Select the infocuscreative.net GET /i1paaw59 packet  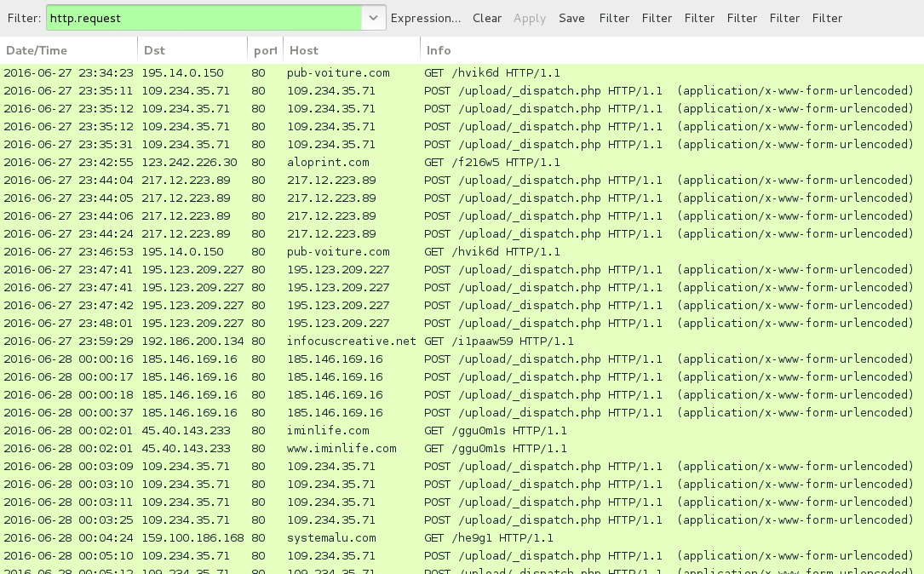pos(460,341)
